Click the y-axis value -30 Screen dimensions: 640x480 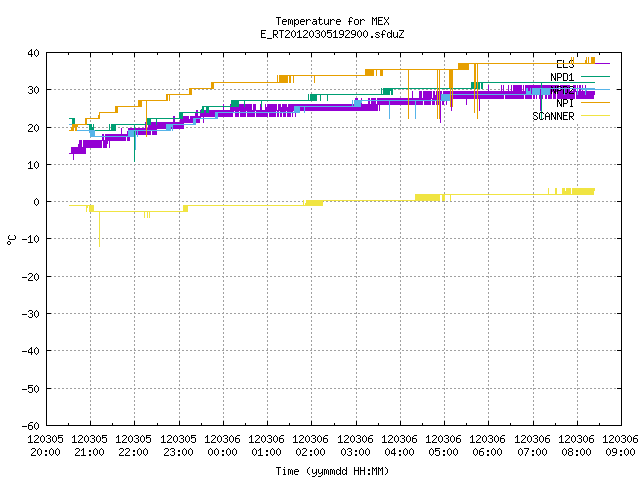[31, 314]
